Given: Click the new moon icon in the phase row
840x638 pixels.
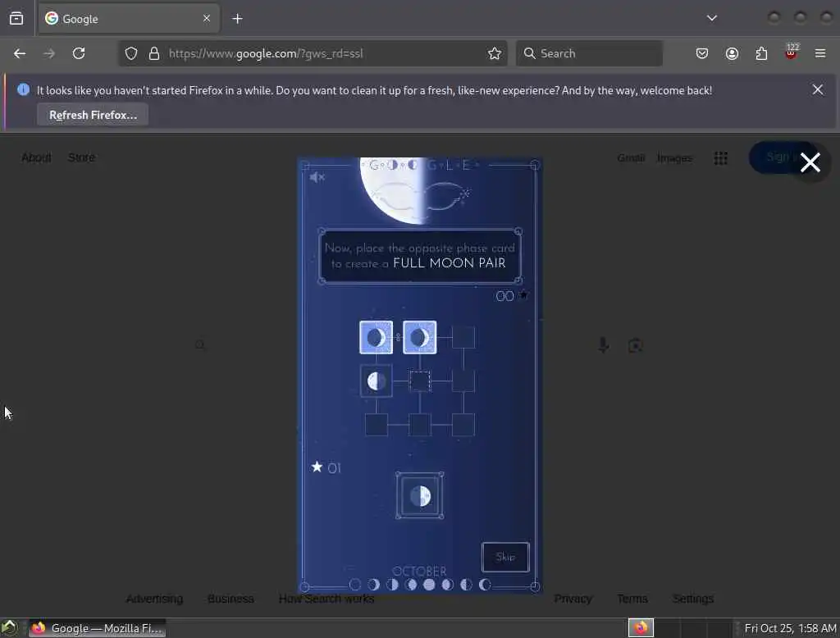Looking at the screenshot, I should coord(354,585).
